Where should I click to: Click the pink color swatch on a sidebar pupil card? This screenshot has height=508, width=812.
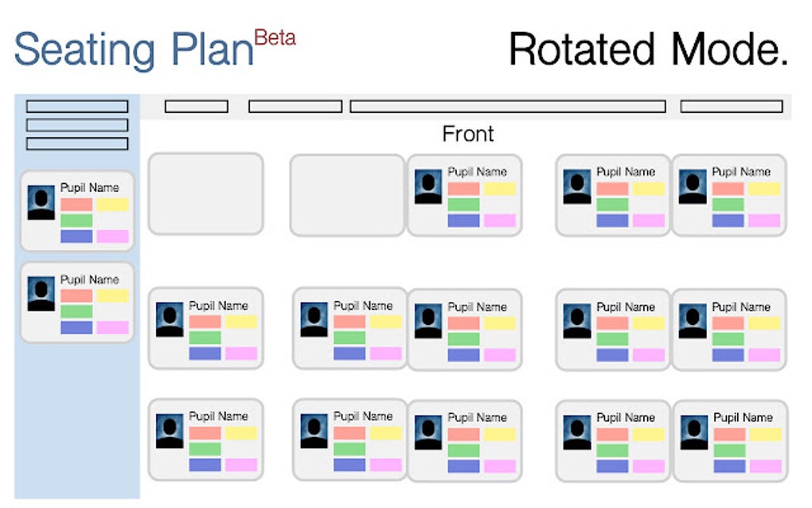(111, 236)
